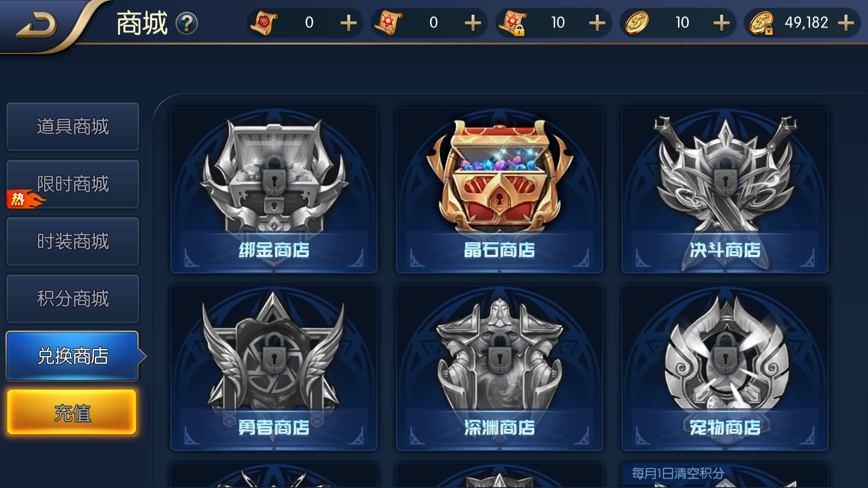Add gold coins with plus icon

click(721, 23)
